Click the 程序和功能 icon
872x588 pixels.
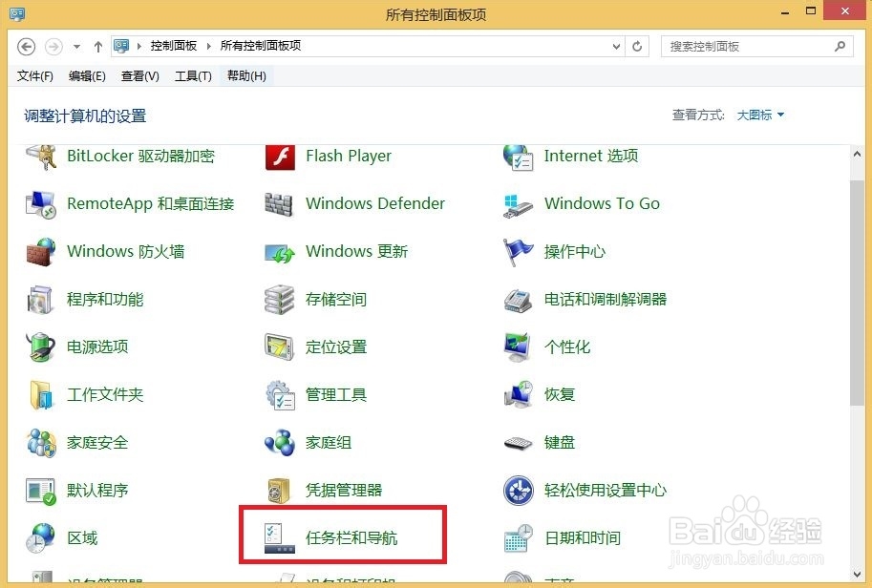[40, 300]
